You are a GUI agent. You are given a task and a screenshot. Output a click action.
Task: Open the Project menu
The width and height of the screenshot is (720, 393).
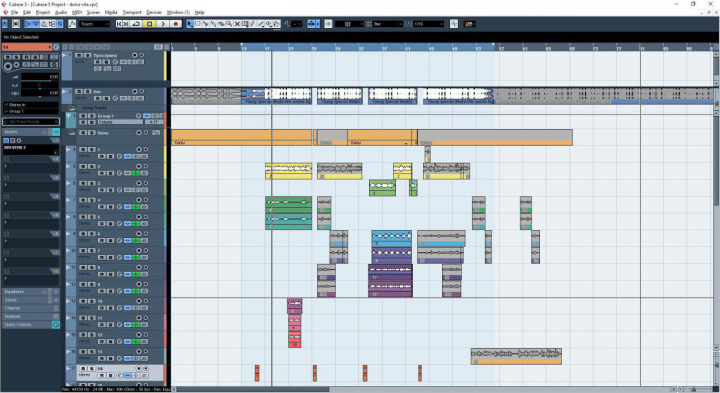pyautogui.click(x=43, y=12)
